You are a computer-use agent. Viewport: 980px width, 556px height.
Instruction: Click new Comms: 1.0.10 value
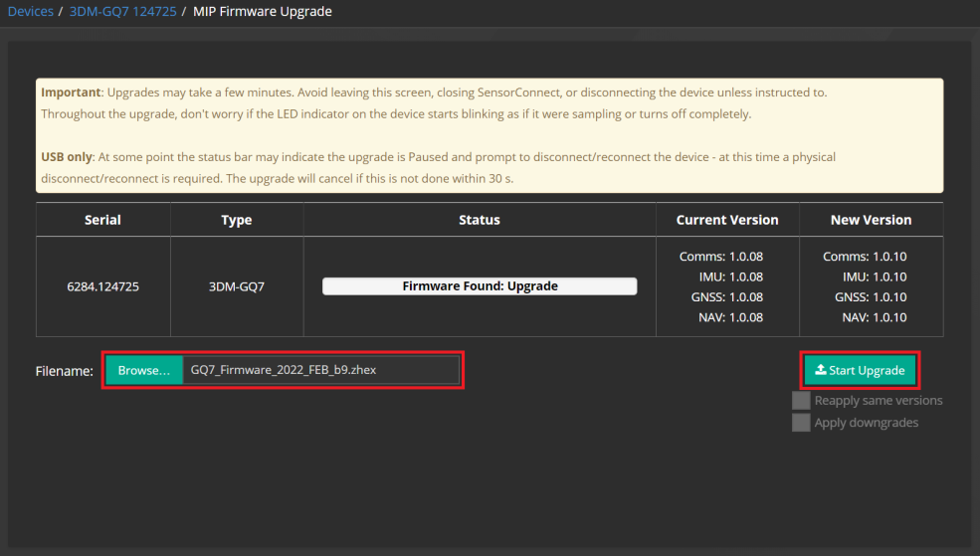click(865, 257)
